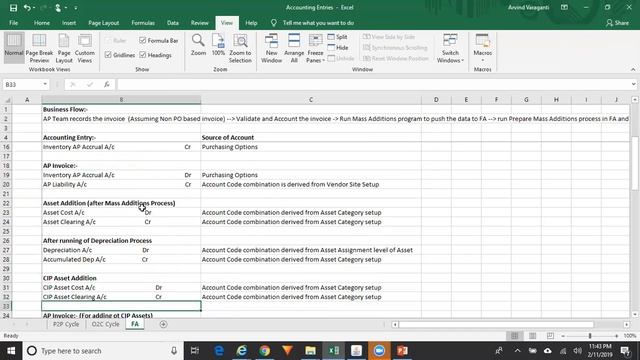The width and height of the screenshot is (640, 360).
Task: Add a new sheet
Action: (x=163, y=324)
